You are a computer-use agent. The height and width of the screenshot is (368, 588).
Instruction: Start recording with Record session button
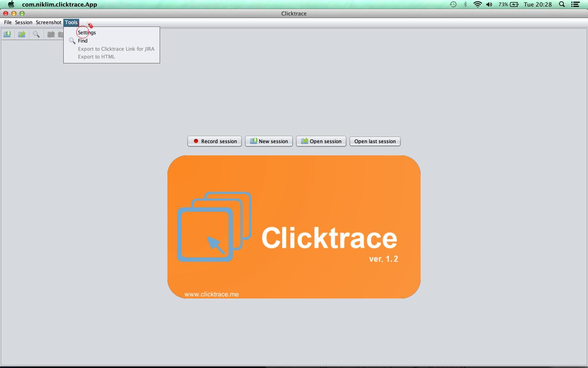click(214, 141)
